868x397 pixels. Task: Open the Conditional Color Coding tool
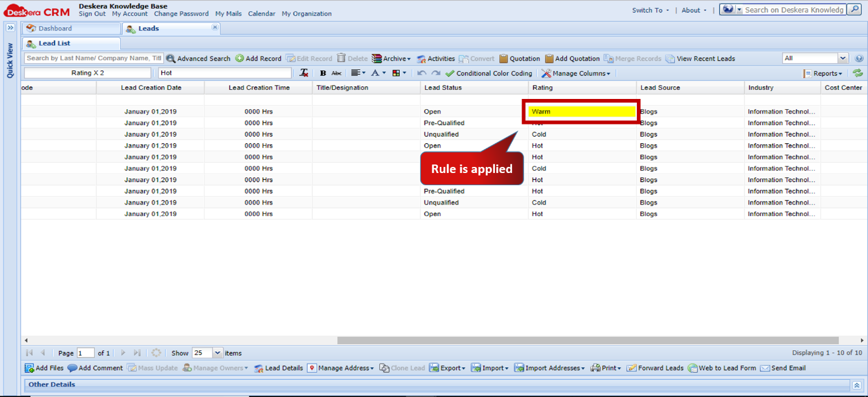489,73
